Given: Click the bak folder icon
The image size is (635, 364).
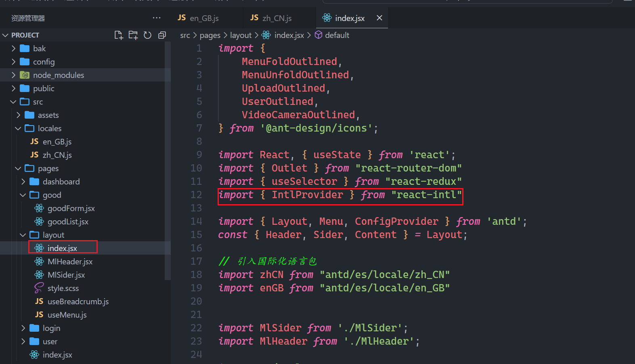Looking at the screenshot, I should (x=25, y=48).
